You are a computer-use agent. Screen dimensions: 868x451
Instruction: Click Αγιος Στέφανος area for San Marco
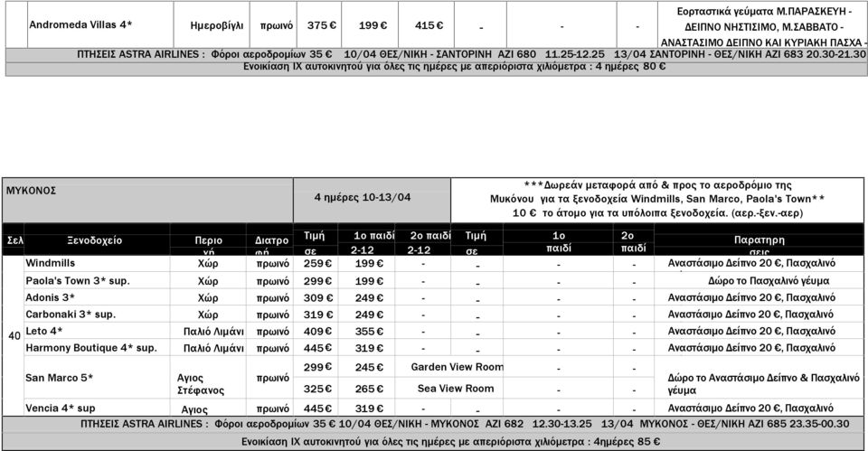click(201, 384)
